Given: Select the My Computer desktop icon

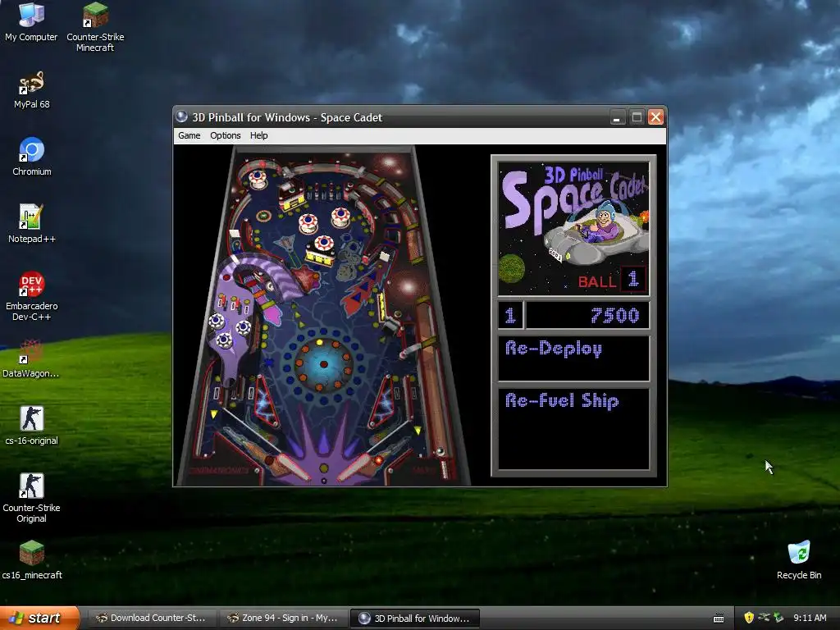Looking at the screenshot, I should click(x=31, y=22).
